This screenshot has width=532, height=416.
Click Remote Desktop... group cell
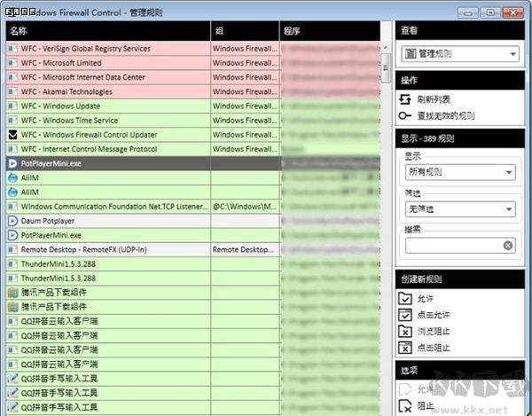[x=245, y=250]
